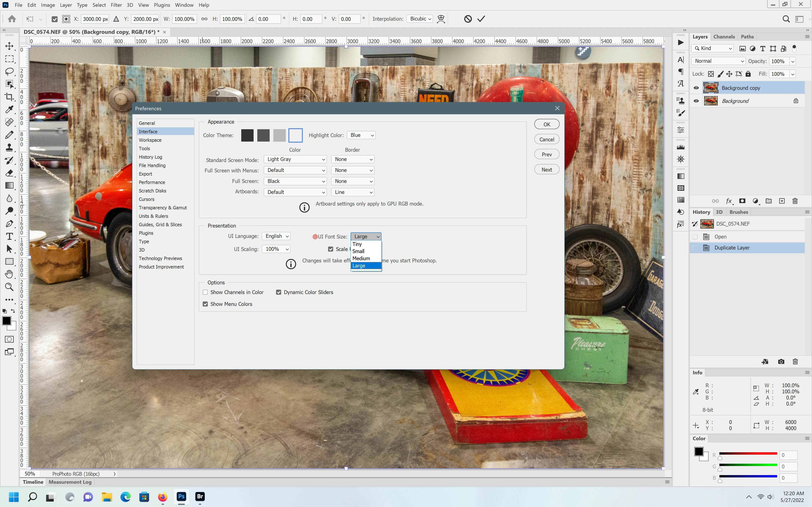Image resolution: width=812 pixels, height=507 pixels.
Task: Select the darkest Color Theme swatch
Action: tap(247, 135)
